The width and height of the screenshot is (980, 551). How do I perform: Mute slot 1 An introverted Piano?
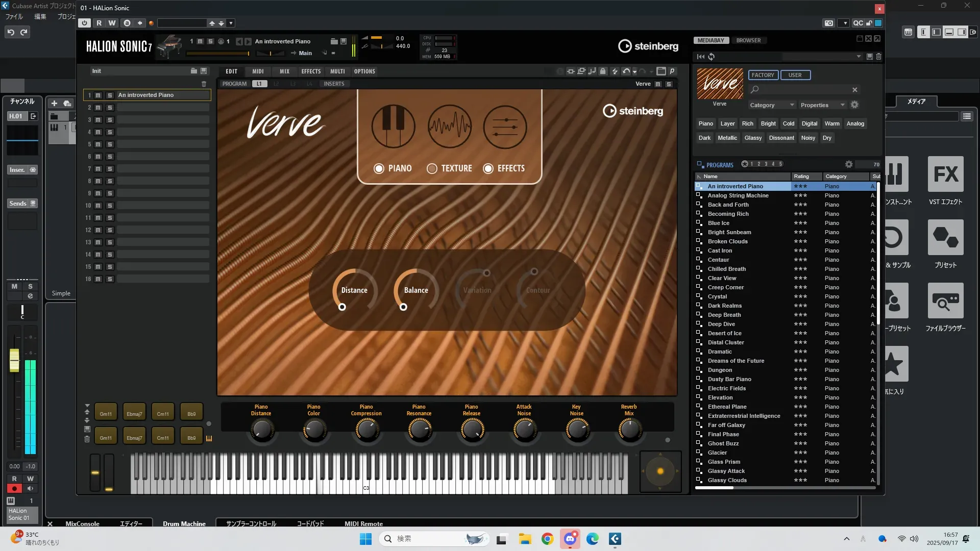tap(98, 95)
